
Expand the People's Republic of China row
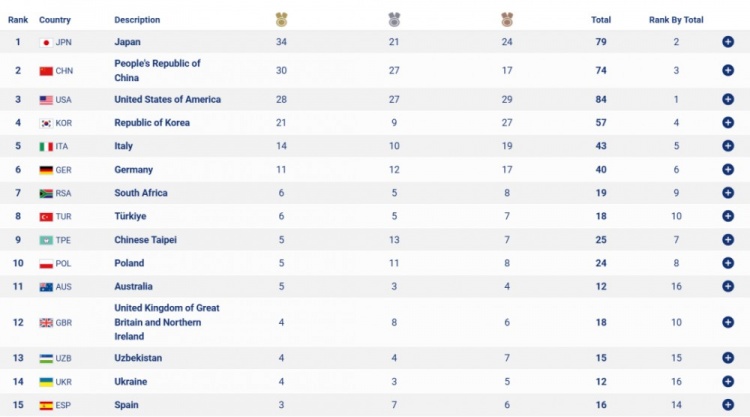[728, 71]
